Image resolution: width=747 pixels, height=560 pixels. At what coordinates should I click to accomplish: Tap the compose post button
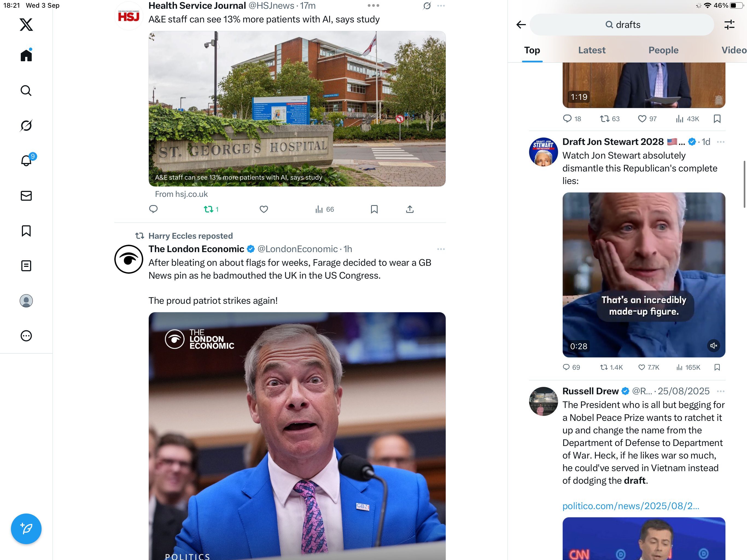26,529
